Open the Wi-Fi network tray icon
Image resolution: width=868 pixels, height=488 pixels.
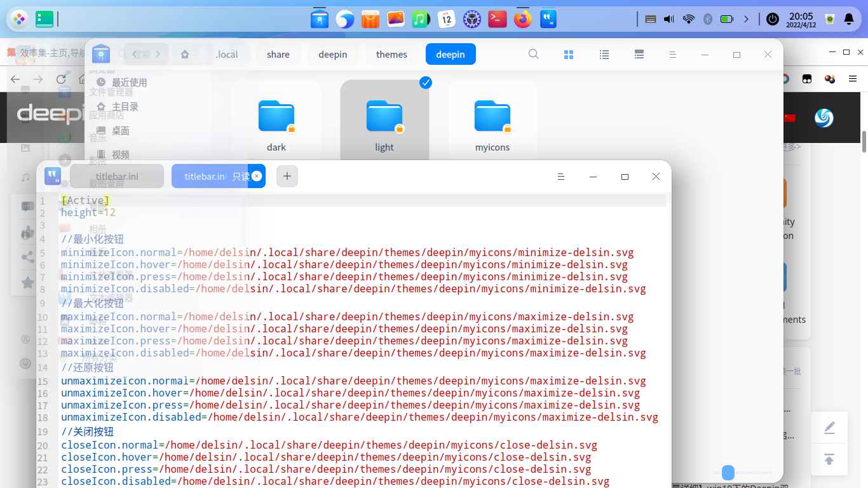689,19
